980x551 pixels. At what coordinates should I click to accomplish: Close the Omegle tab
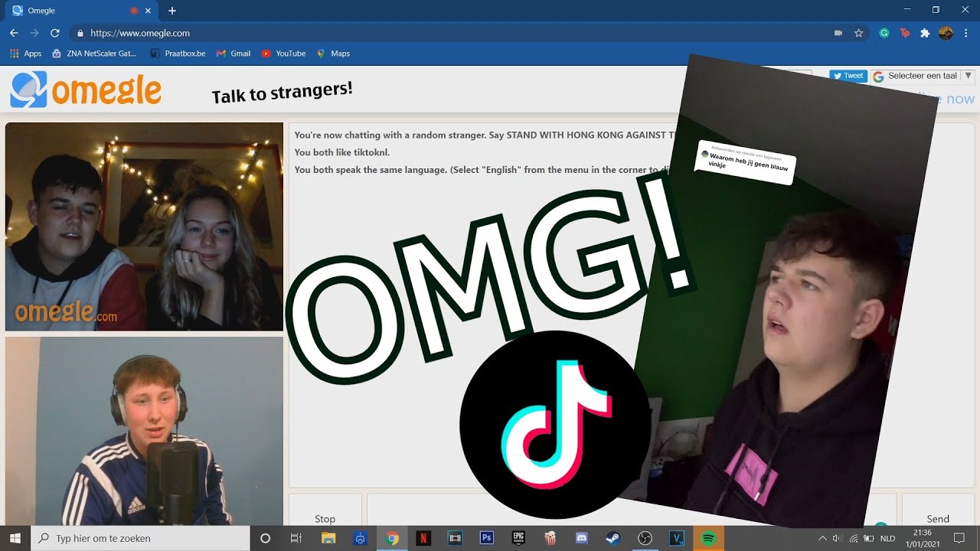[148, 11]
